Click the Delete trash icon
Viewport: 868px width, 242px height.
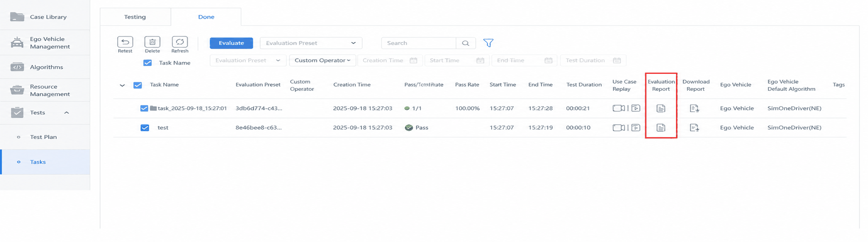click(152, 42)
